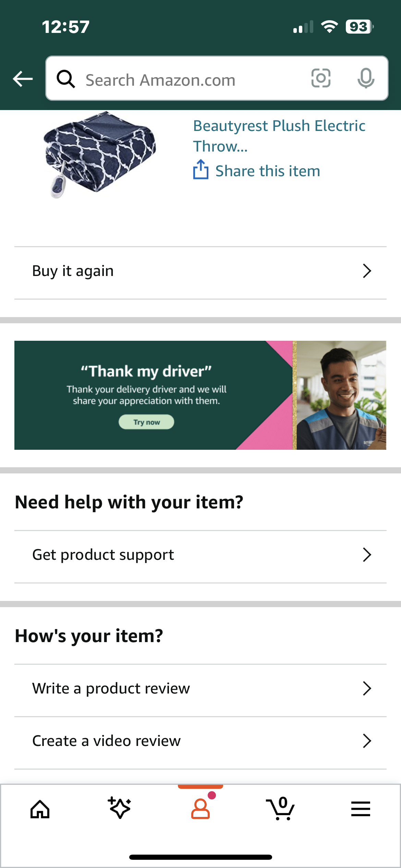Screen dimensions: 401x868
Task: Open Beautyrest Plush Electric Throw link
Action: pos(279,136)
